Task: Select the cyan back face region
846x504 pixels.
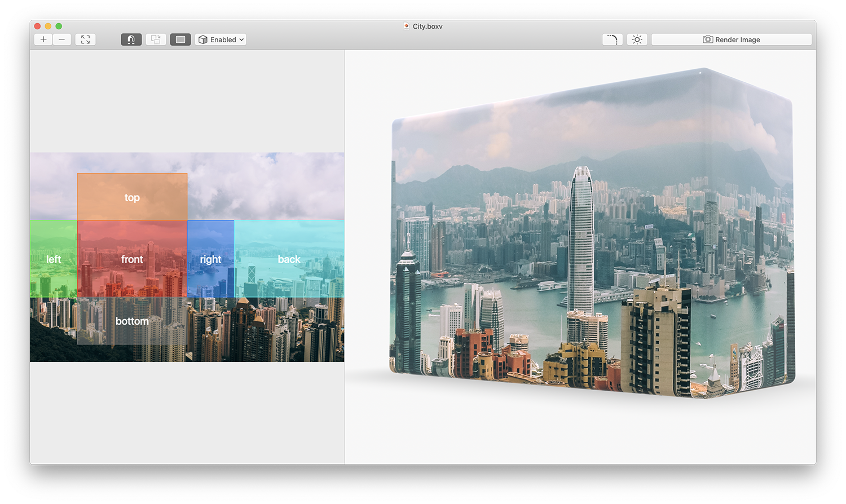Action: (289, 259)
